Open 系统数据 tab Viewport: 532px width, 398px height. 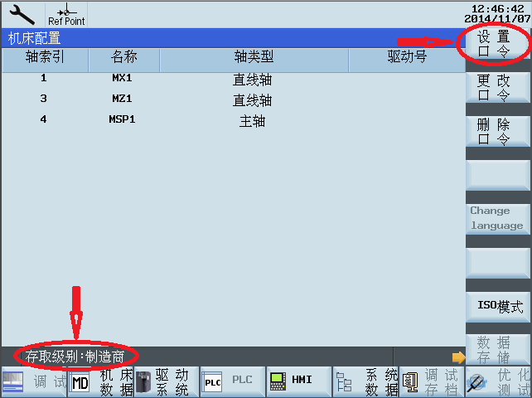point(365,381)
